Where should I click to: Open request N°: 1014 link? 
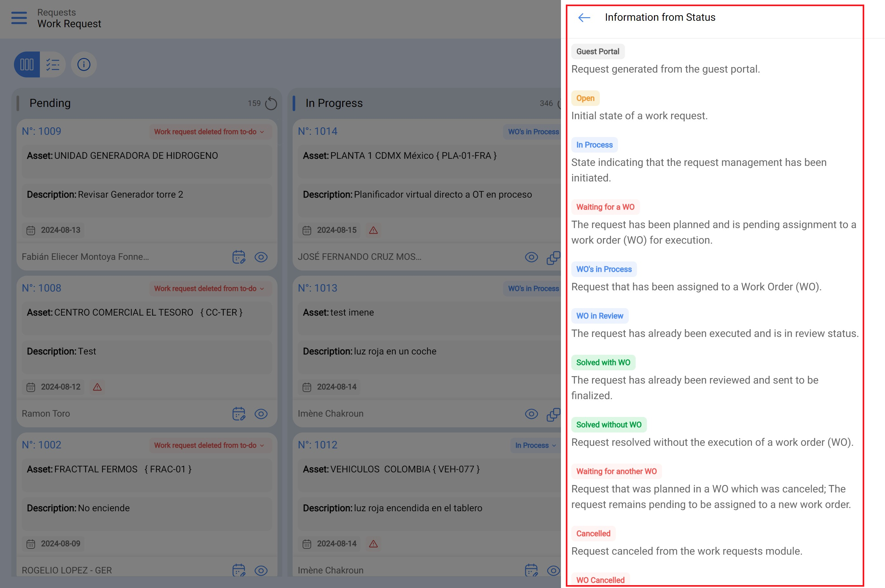coord(318,131)
